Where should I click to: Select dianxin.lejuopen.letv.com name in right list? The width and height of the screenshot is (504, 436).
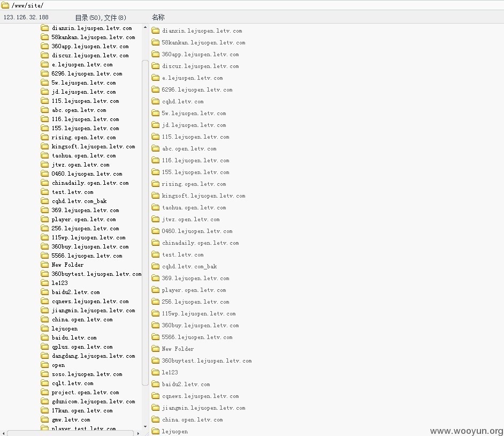(202, 31)
